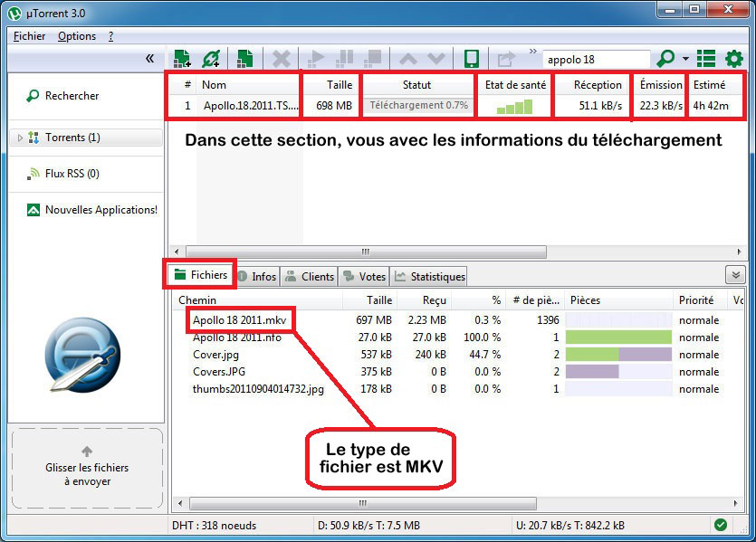
Task: Click the green health bars indicator
Action: click(x=514, y=107)
